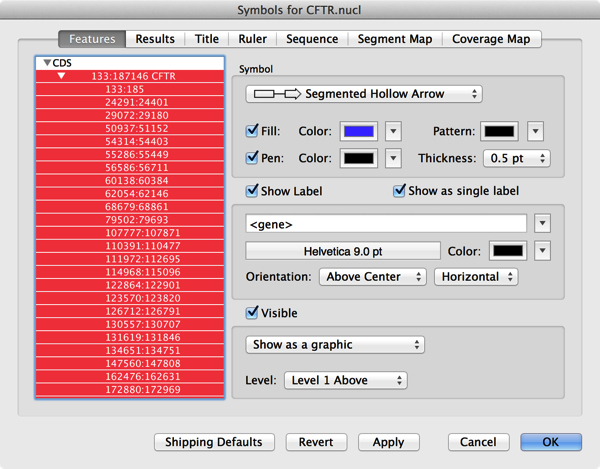Viewport: 600px width, 469px height.
Task: Open the Ruler tab
Action: pos(252,39)
